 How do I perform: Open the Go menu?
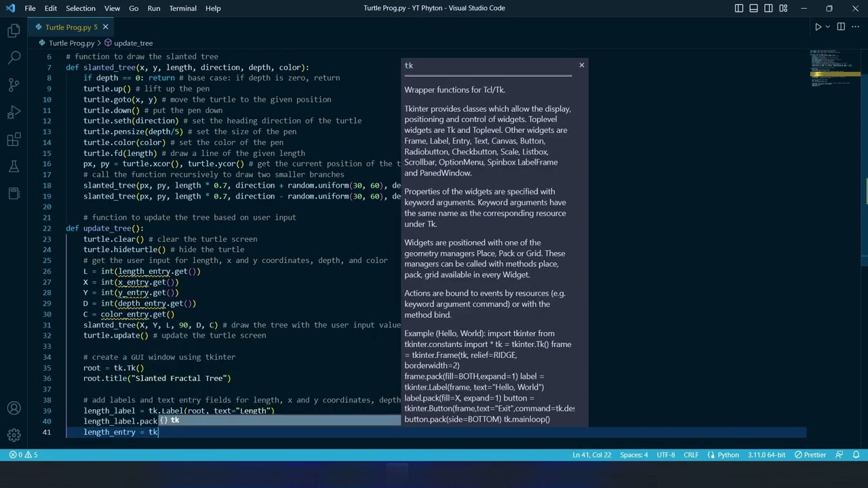[x=134, y=8]
